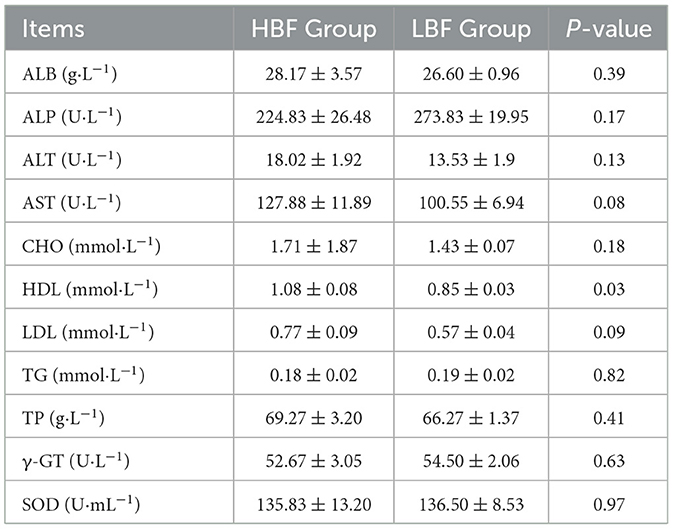This screenshot has height=529, width=673.
Task: Click the ALP row label
Action: pyautogui.click(x=68, y=117)
